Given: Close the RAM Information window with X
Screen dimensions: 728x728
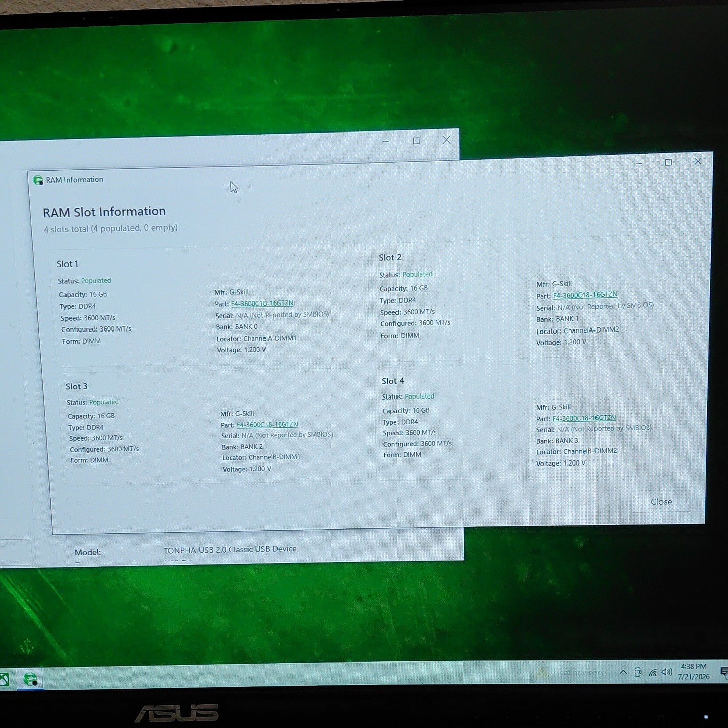Looking at the screenshot, I should click(x=698, y=161).
